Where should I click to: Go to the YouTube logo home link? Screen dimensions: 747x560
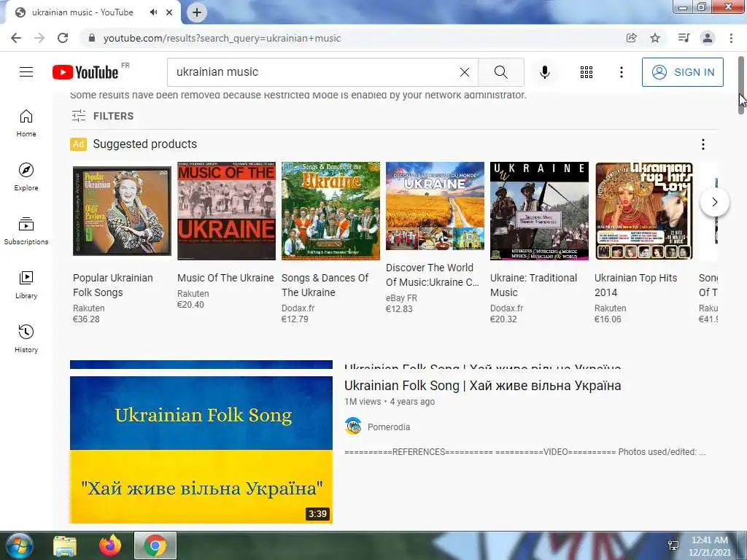coord(85,72)
